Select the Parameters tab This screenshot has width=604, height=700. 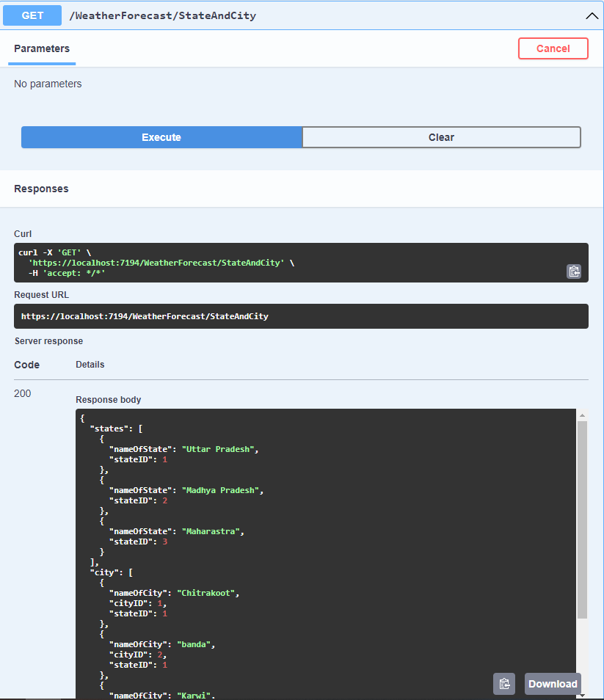tap(42, 48)
